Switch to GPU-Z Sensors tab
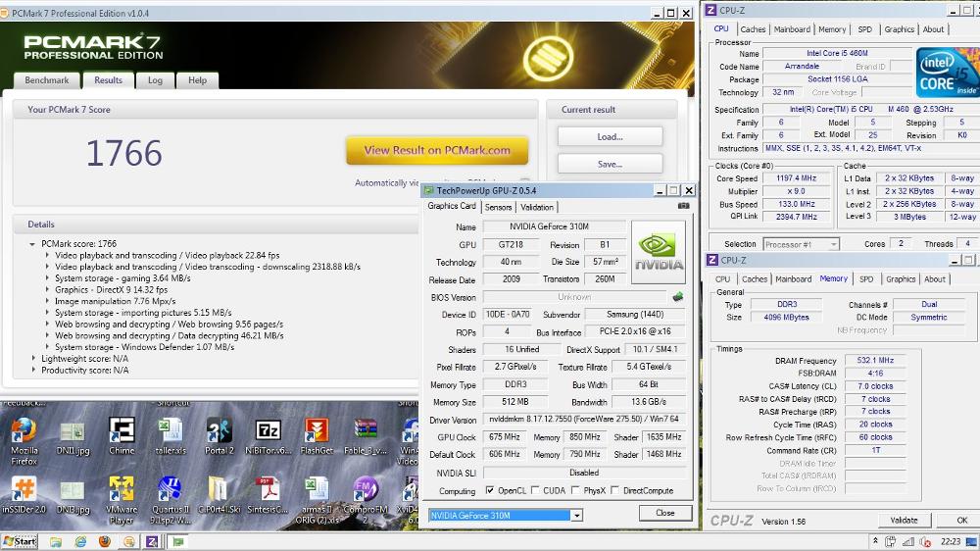980x551 pixels. tap(498, 207)
